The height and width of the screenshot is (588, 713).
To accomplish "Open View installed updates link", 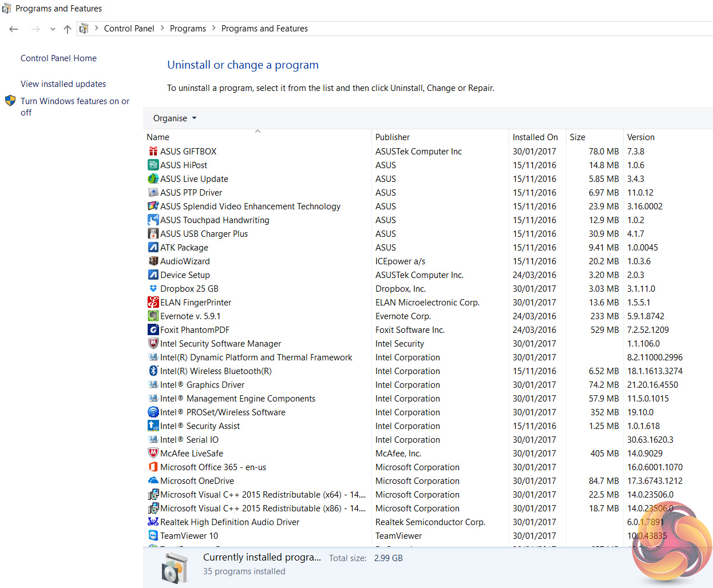I will click(x=63, y=84).
